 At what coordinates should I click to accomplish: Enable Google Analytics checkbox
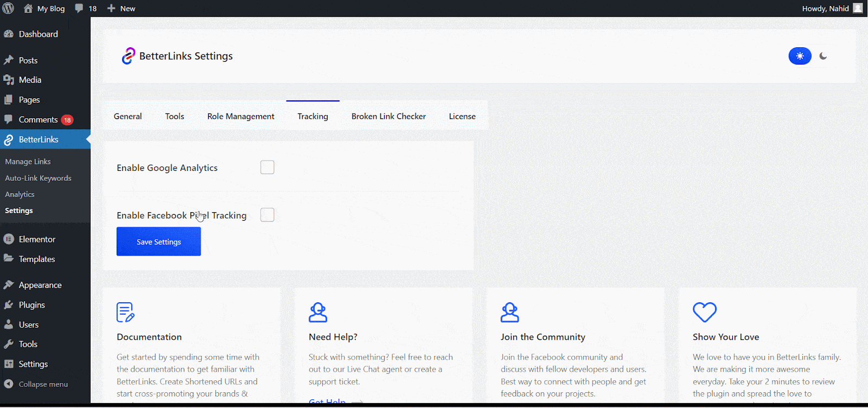point(267,167)
